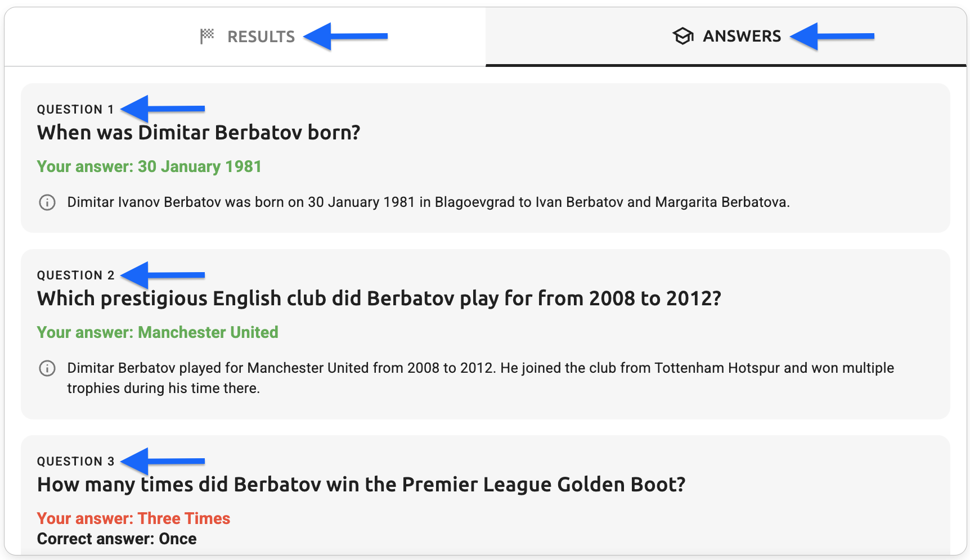This screenshot has height=560, width=970.
Task: Switch to the Results tab
Action: point(261,37)
